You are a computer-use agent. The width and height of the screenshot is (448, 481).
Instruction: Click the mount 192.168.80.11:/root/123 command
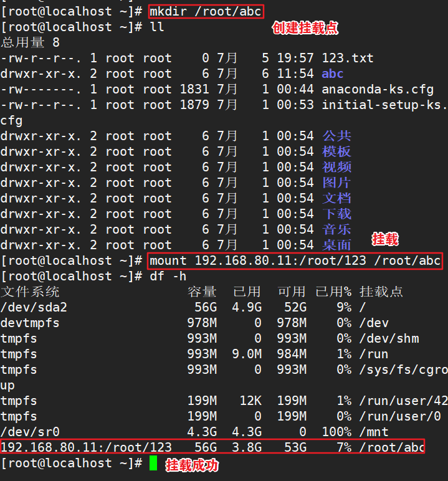(x=295, y=260)
